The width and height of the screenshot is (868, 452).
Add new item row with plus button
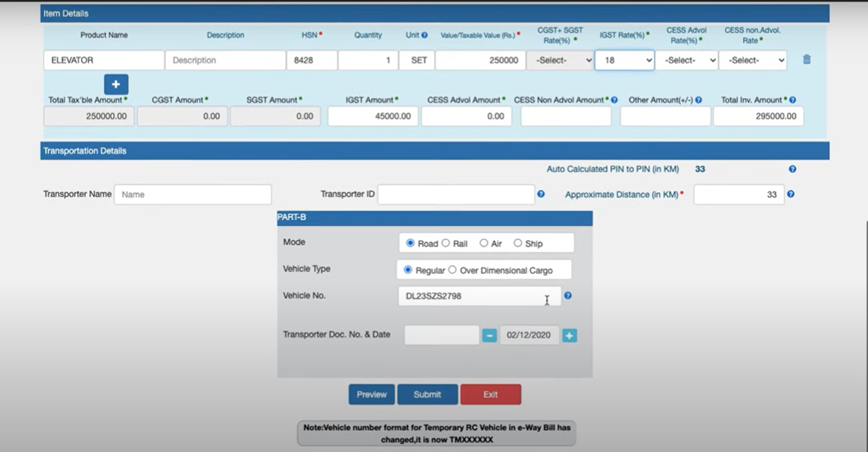pyautogui.click(x=116, y=85)
